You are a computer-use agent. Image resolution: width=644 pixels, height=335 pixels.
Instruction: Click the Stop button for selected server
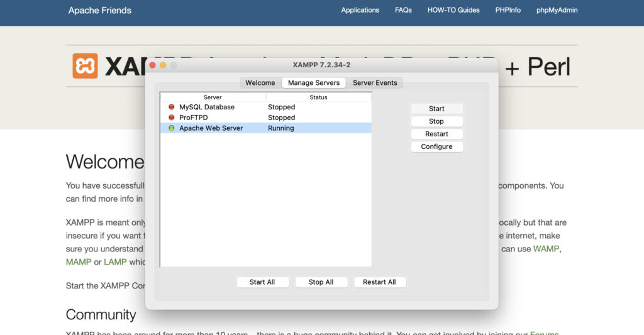436,121
